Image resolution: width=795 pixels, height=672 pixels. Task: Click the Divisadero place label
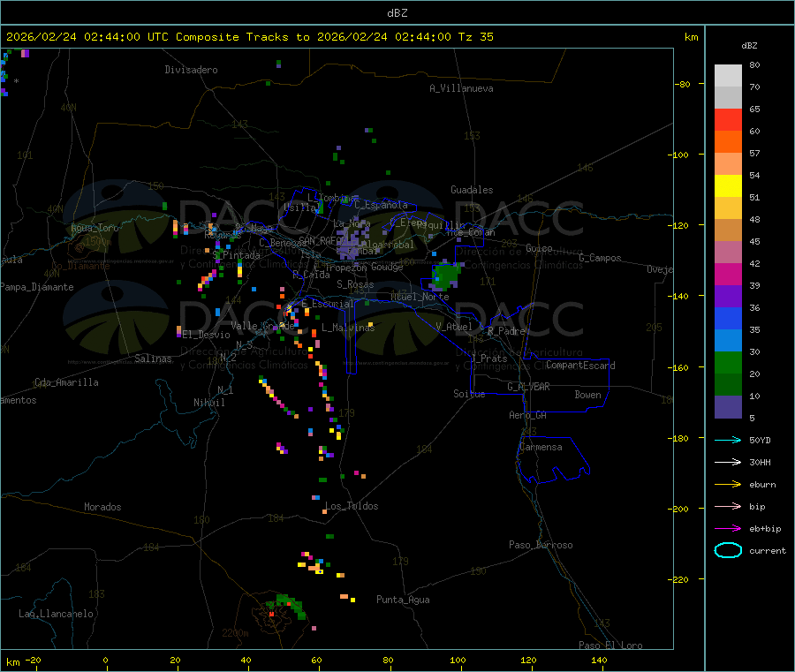point(191,70)
